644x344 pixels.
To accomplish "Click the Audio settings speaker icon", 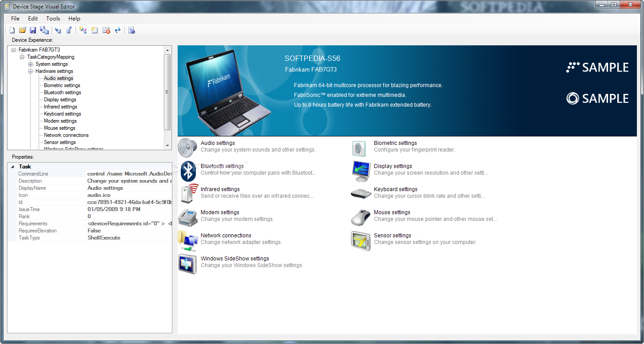I will click(187, 148).
